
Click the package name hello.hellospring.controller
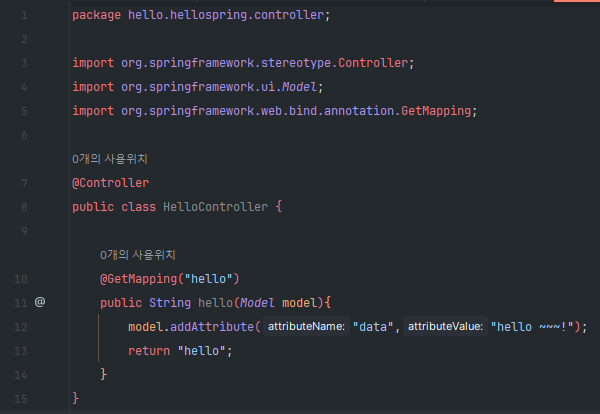226,15
